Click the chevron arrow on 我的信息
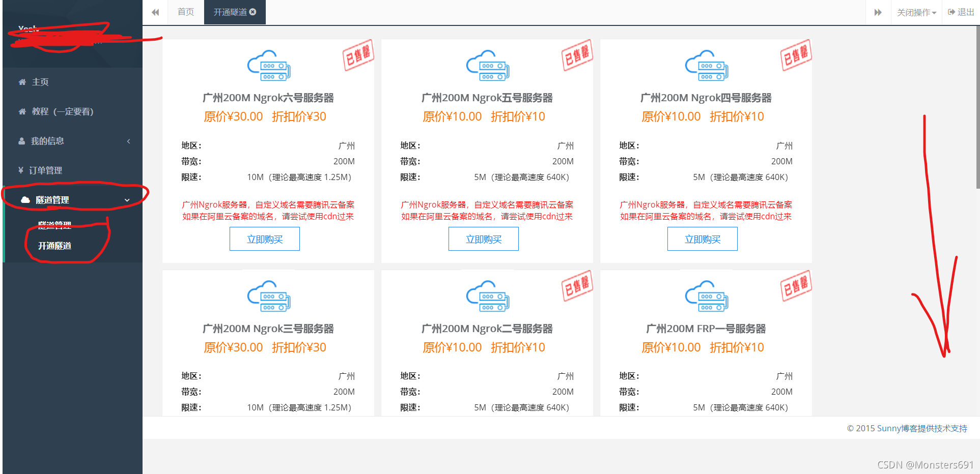Image resolution: width=980 pixels, height=474 pixels. click(129, 141)
